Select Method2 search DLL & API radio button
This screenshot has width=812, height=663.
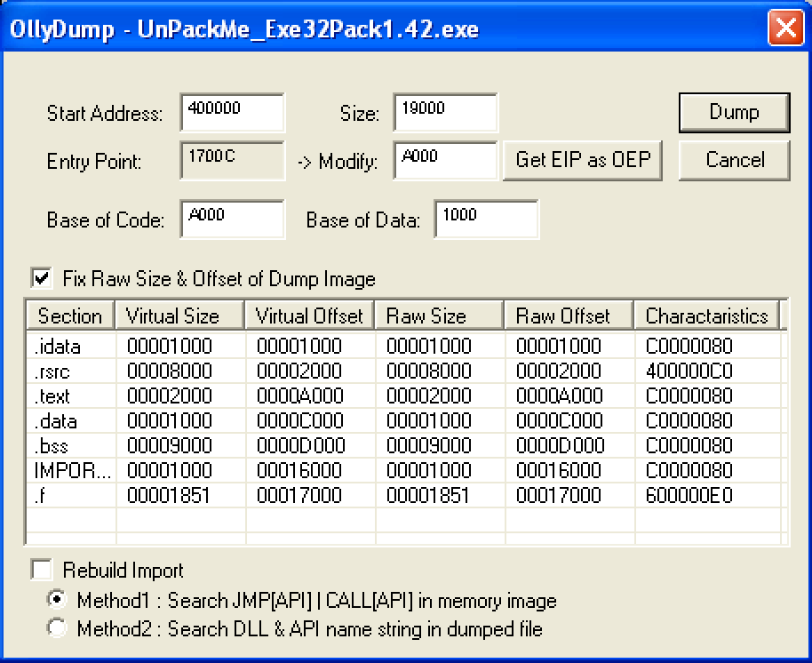(x=57, y=628)
